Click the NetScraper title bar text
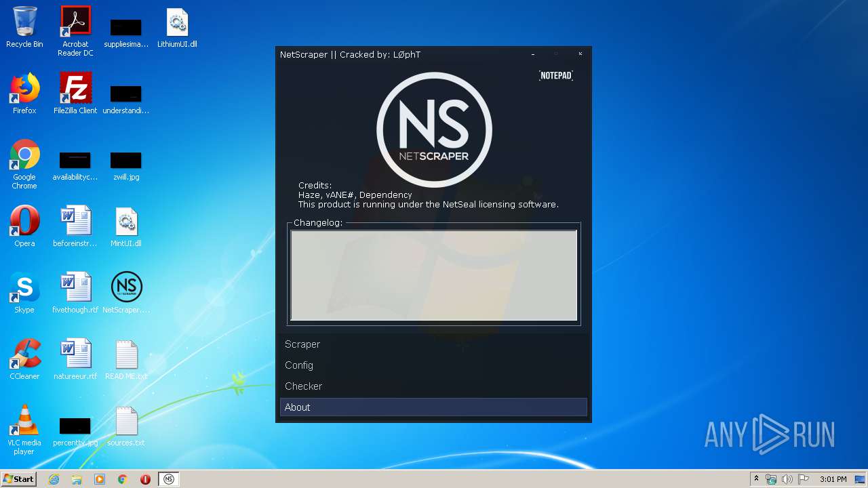Viewport: 868px width, 488px height. pos(351,54)
